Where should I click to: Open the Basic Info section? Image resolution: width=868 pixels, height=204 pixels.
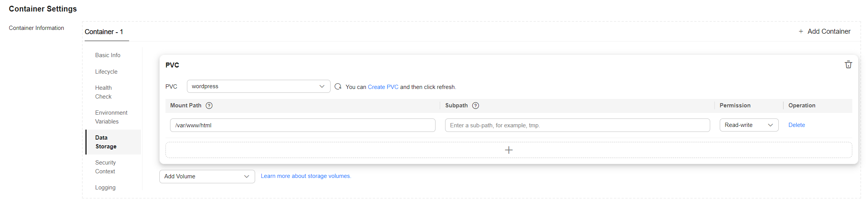click(x=108, y=55)
